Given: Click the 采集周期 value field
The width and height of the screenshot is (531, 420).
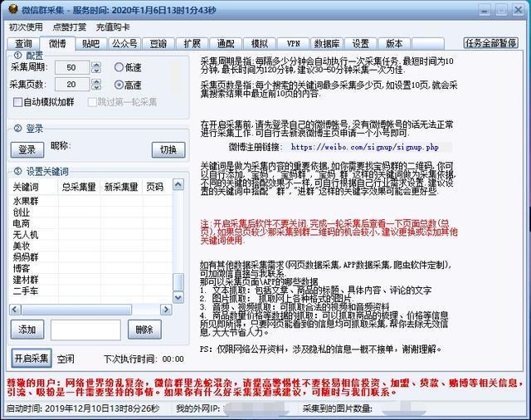Looking at the screenshot, I should click(x=72, y=67).
